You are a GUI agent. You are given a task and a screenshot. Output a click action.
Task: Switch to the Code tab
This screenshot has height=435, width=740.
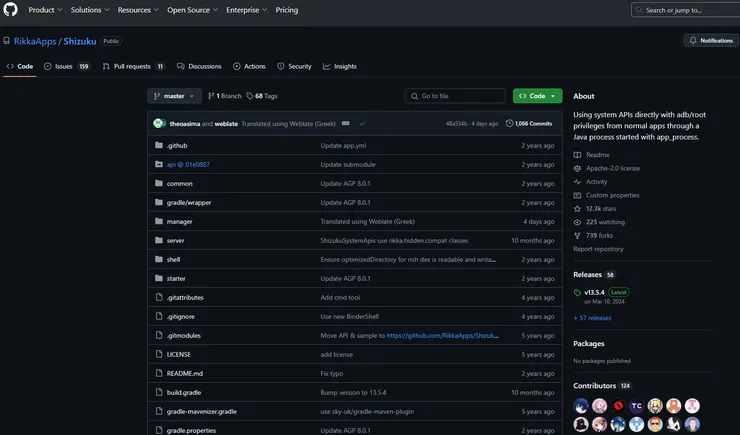[20, 67]
